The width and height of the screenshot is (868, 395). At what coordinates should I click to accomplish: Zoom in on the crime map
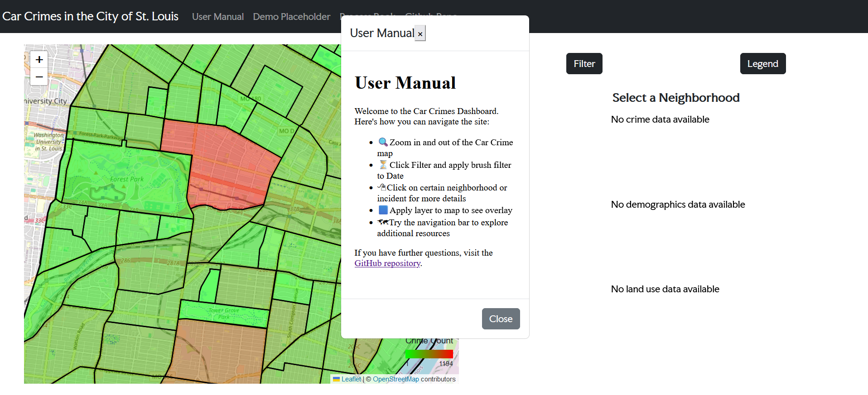(x=39, y=59)
